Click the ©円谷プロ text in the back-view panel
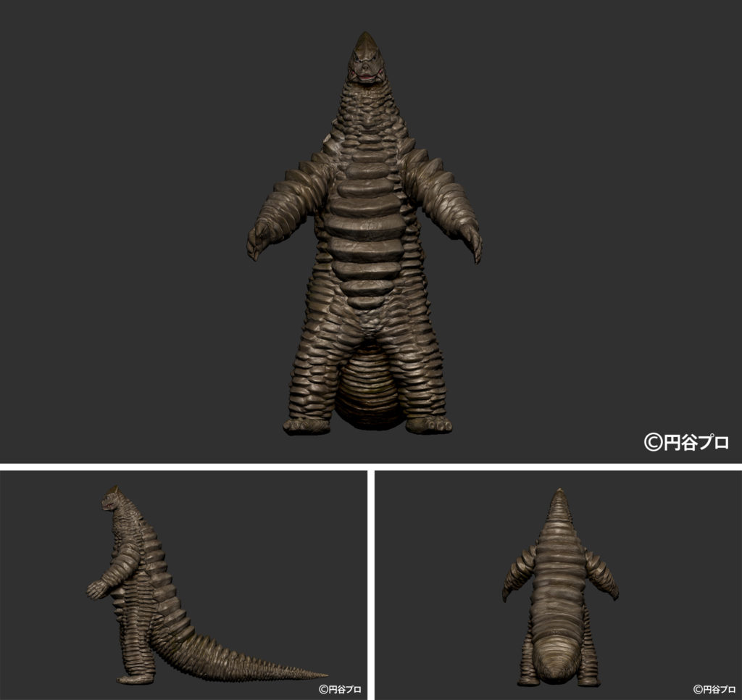Screen dimensions: 742x700 [714, 689]
